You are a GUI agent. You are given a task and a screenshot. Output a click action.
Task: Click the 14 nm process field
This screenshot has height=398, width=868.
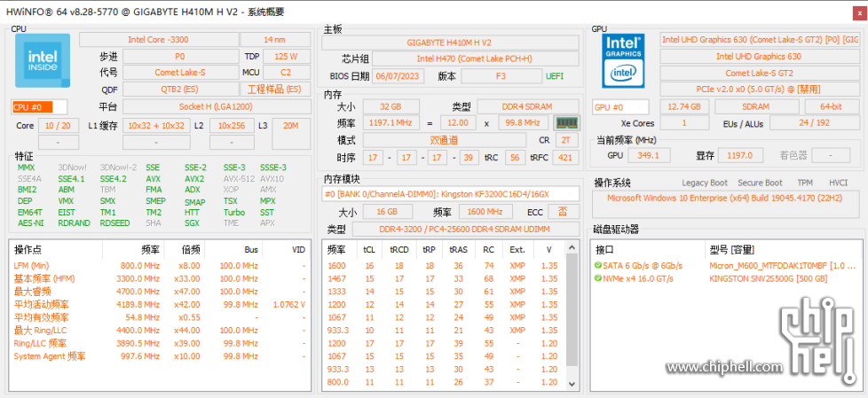[x=275, y=40]
